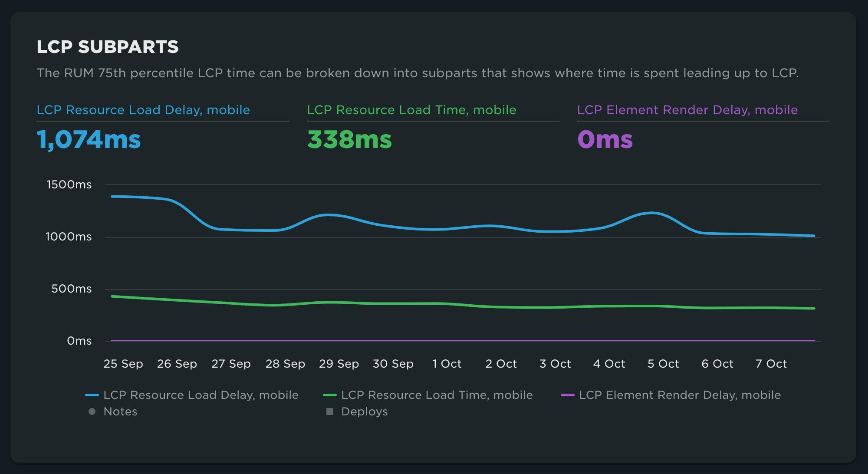
Task: Open the LCP Element Render Delay header link
Action: pos(687,110)
